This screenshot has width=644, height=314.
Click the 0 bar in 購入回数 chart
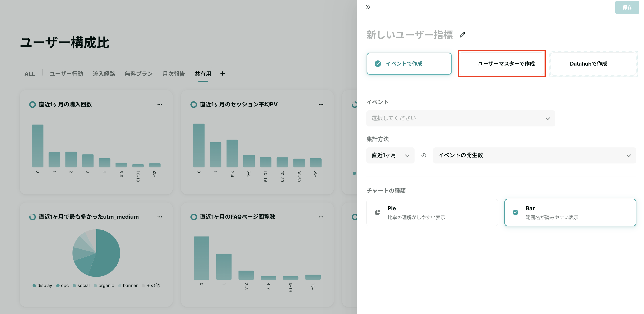point(37,146)
